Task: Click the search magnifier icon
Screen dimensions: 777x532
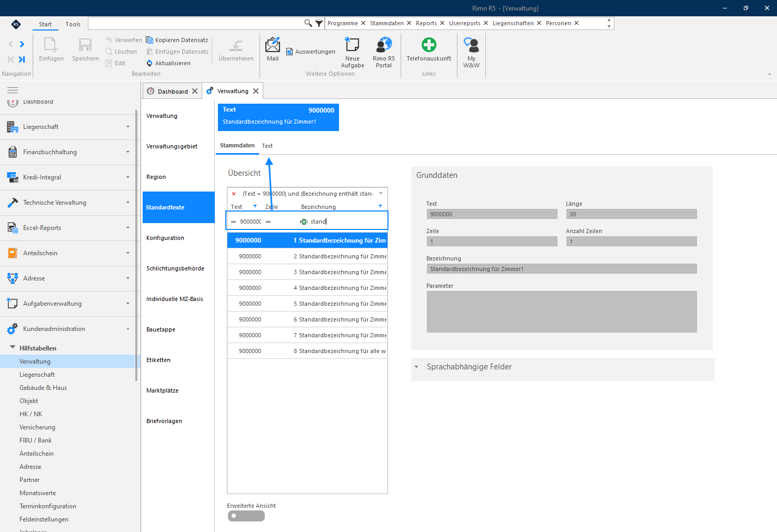Action: (308, 23)
